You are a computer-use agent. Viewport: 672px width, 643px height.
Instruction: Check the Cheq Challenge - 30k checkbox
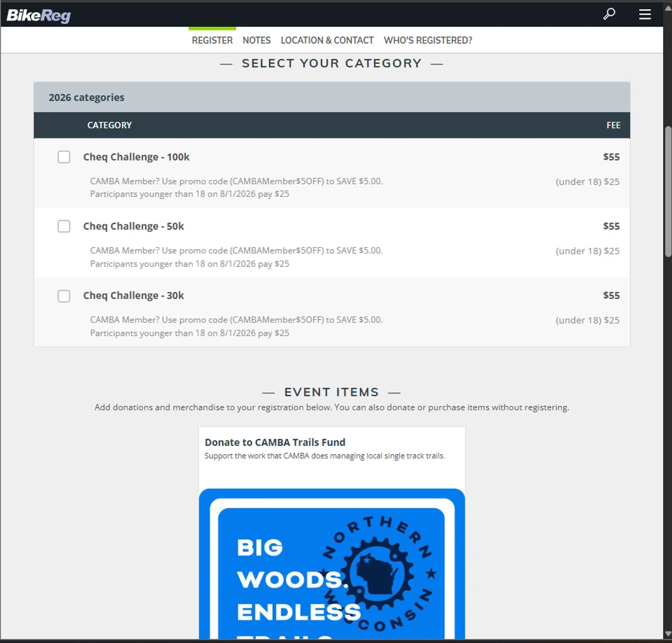[x=64, y=296]
